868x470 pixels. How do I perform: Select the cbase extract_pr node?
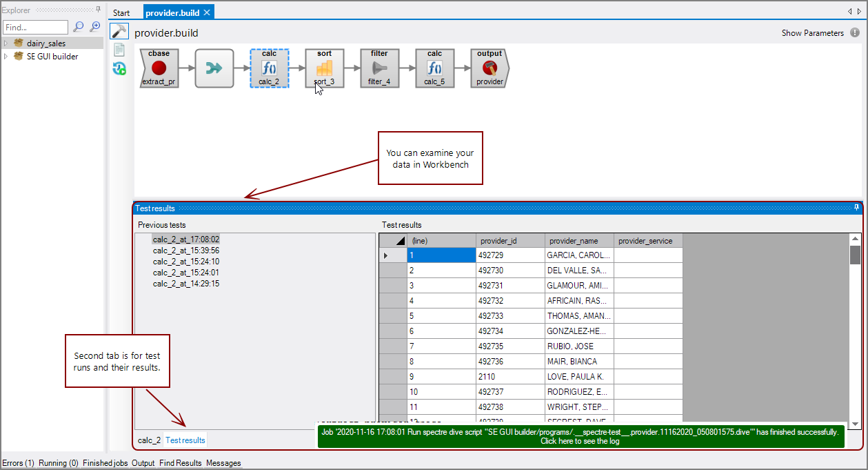[x=159, y=68]
